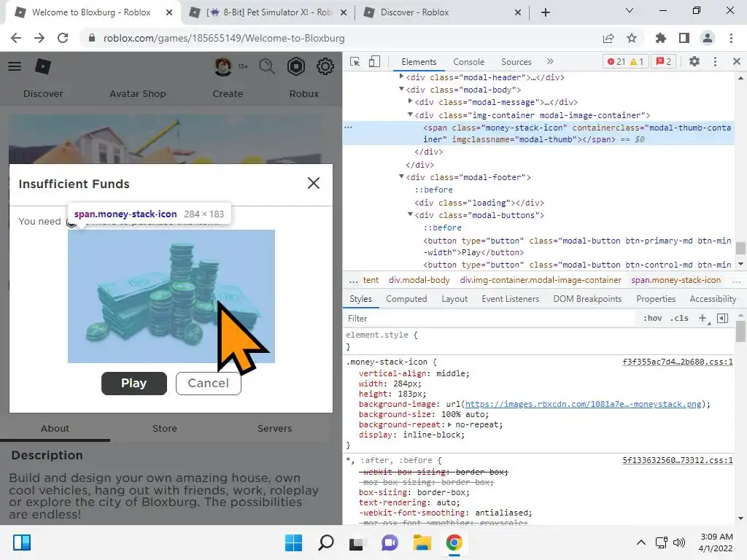
Task: Open a new tab plus button
Action: pyautogui.click(x=546, y=12)
